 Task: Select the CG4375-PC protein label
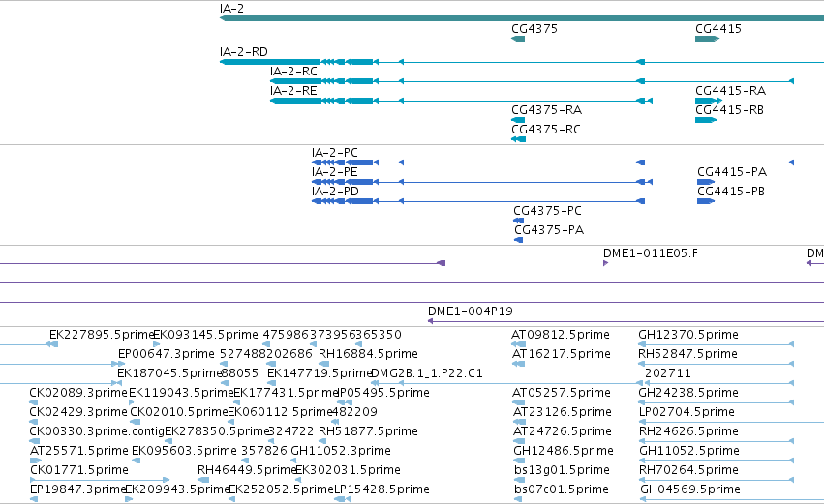(548, 211)
